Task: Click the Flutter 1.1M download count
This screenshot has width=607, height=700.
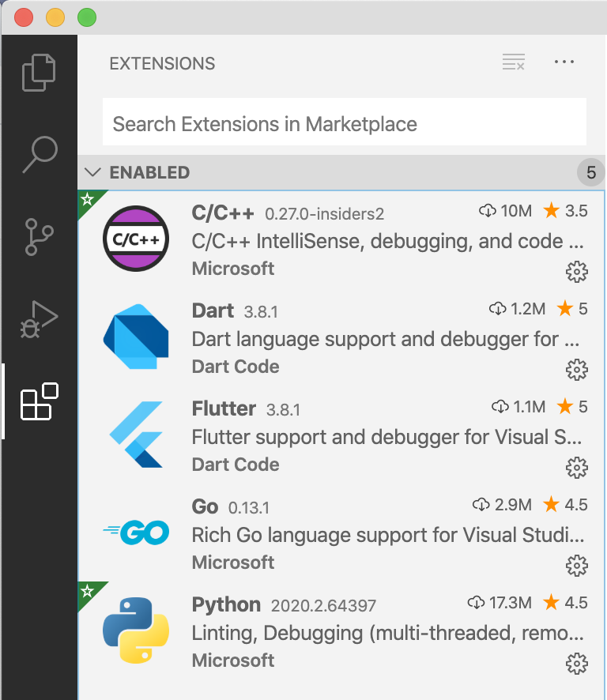Action: (x=518, y=407)
